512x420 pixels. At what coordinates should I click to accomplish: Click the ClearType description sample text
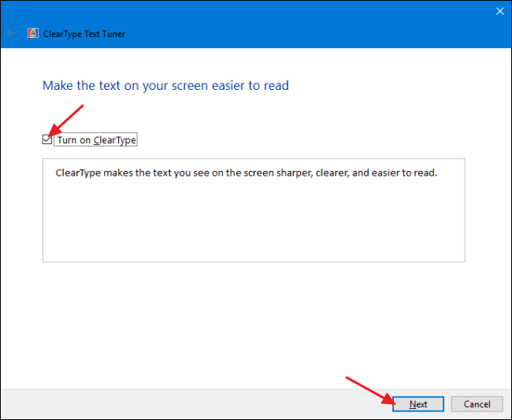[x=247, y=173]
